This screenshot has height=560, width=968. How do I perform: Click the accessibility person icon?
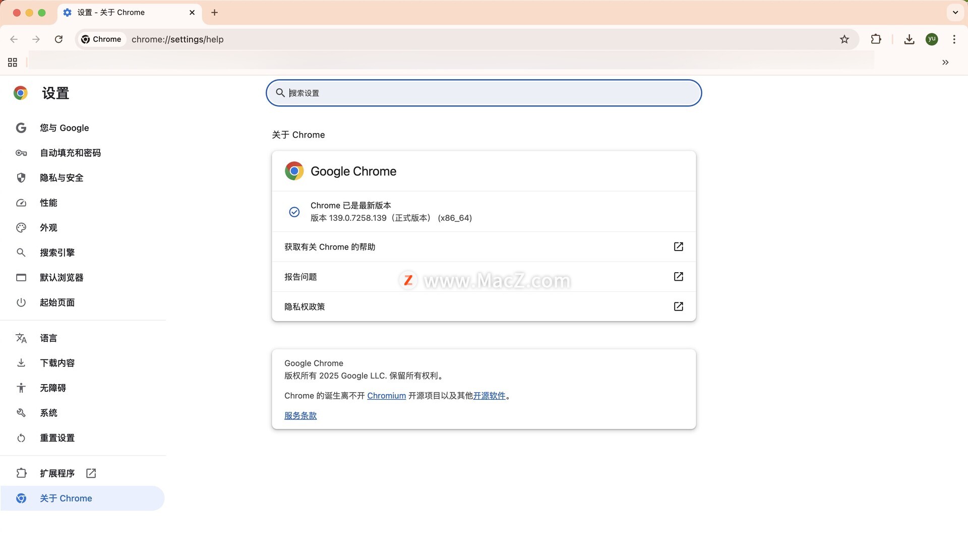[x=21, y=388]
